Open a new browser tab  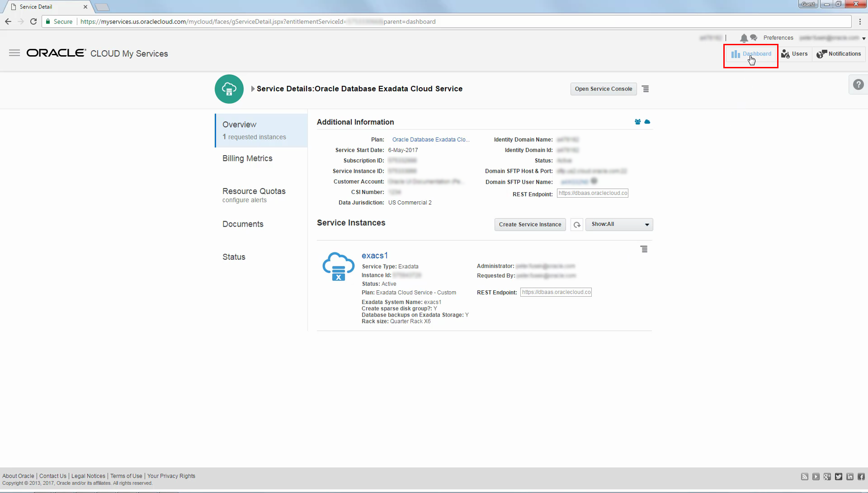click(x=102, y=7)
